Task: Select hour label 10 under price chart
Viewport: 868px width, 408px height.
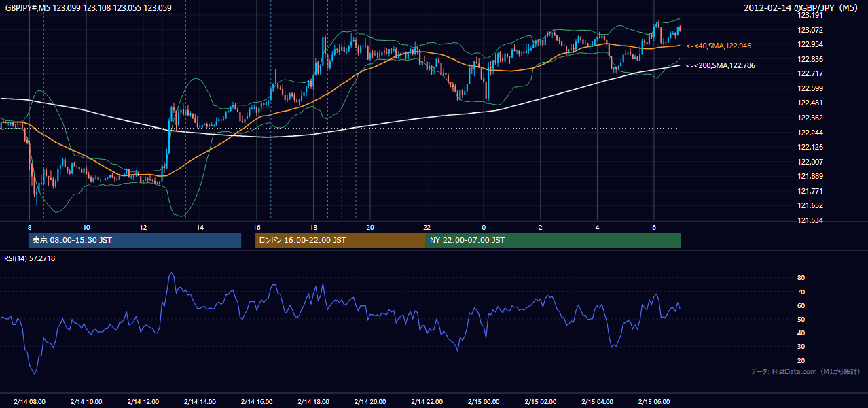Action: coord(86,227)
